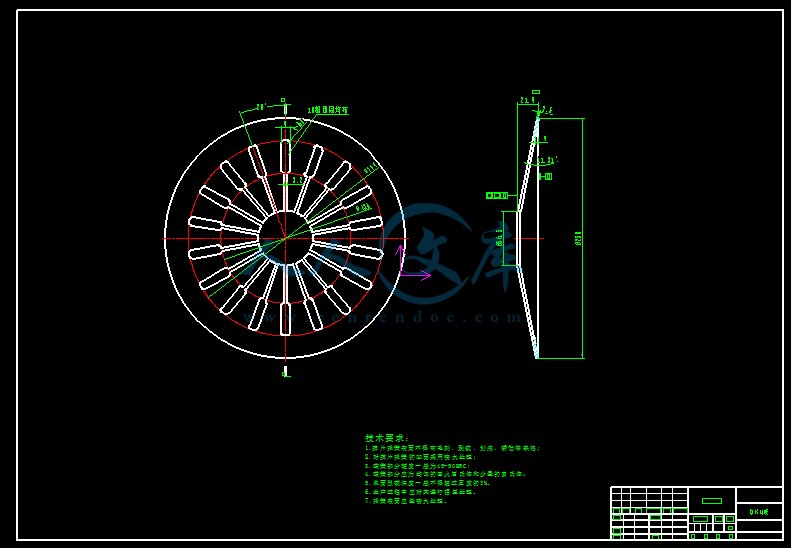
Task: Pick the small green symbol atop side view
Action: coord(536,92)
